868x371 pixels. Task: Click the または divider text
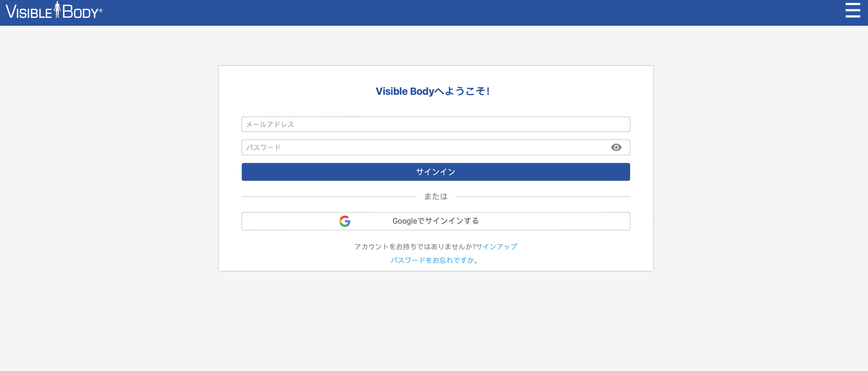coord(436,196)
